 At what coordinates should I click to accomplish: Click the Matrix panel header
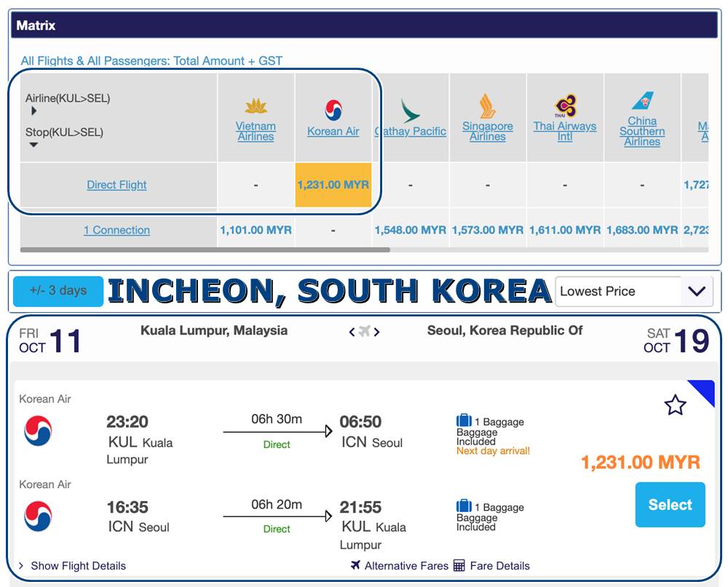pos(365,25)
